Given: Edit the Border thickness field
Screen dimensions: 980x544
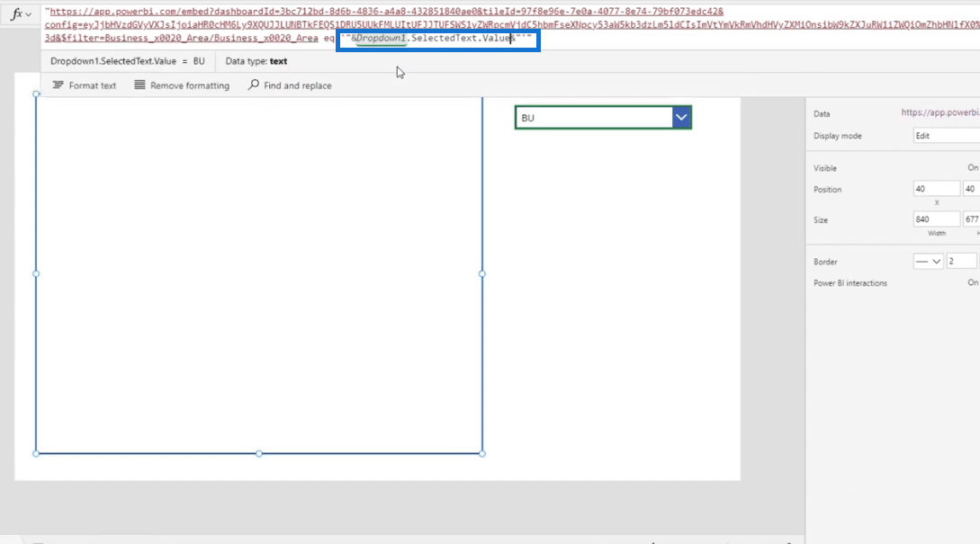Looking at the screenshot, I should pyautogui.click(x=960, y=262).
